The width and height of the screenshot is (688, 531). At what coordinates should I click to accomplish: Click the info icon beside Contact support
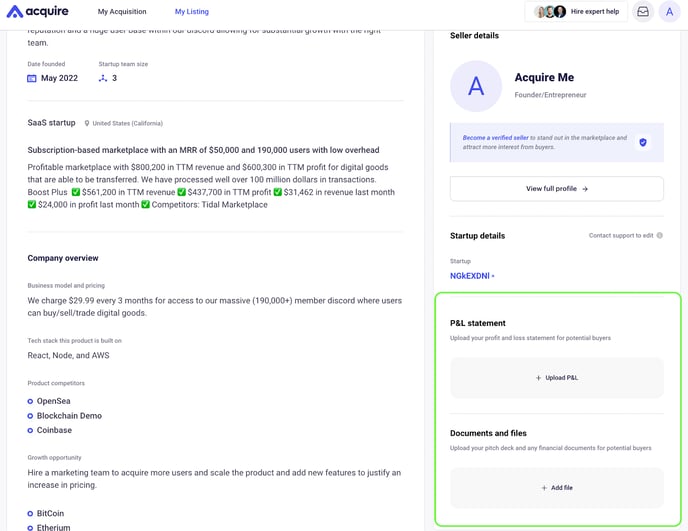coord(659,236)
